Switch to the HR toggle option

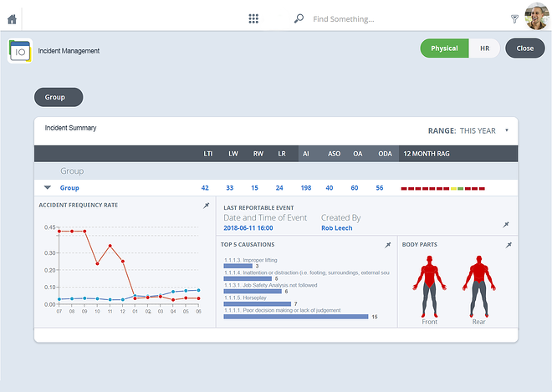coord(484,48)
